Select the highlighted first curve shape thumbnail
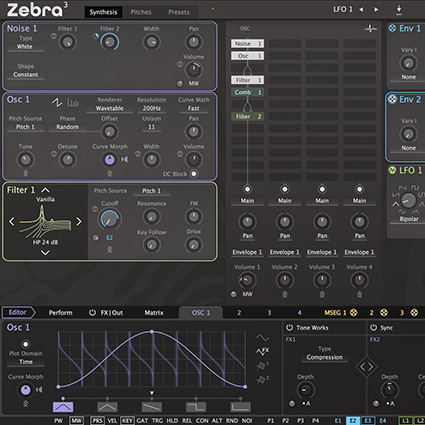425x425 pixels. coord(63,407)
